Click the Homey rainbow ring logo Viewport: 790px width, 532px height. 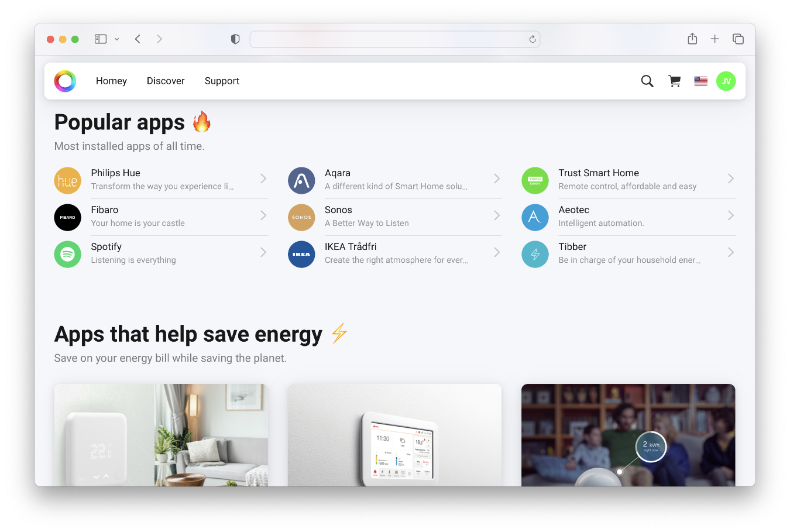coord(65,81)
